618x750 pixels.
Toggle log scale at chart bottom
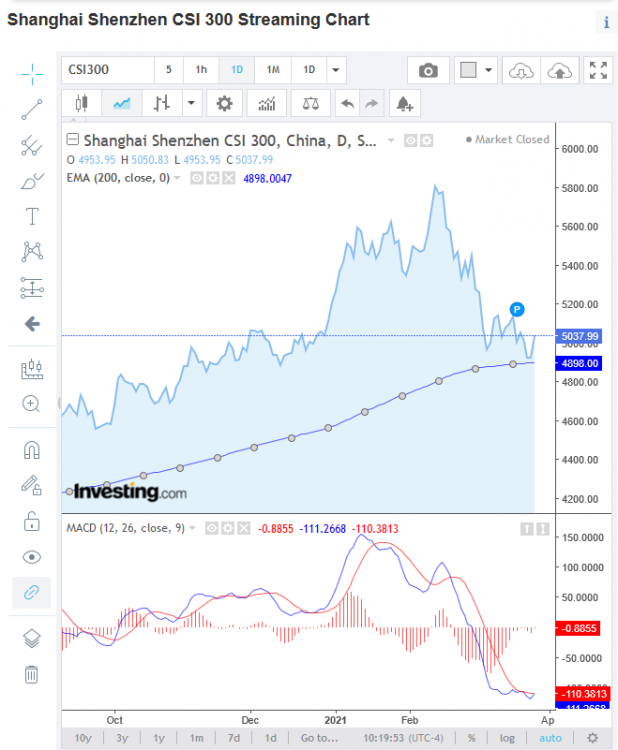(x=508, y=738)
